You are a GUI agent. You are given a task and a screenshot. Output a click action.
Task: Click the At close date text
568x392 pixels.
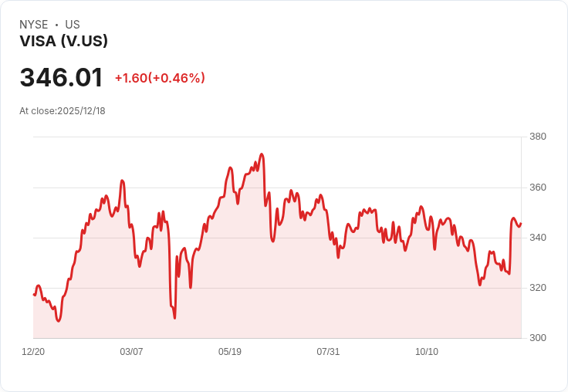pyautogui.click(x=63, y=111)
